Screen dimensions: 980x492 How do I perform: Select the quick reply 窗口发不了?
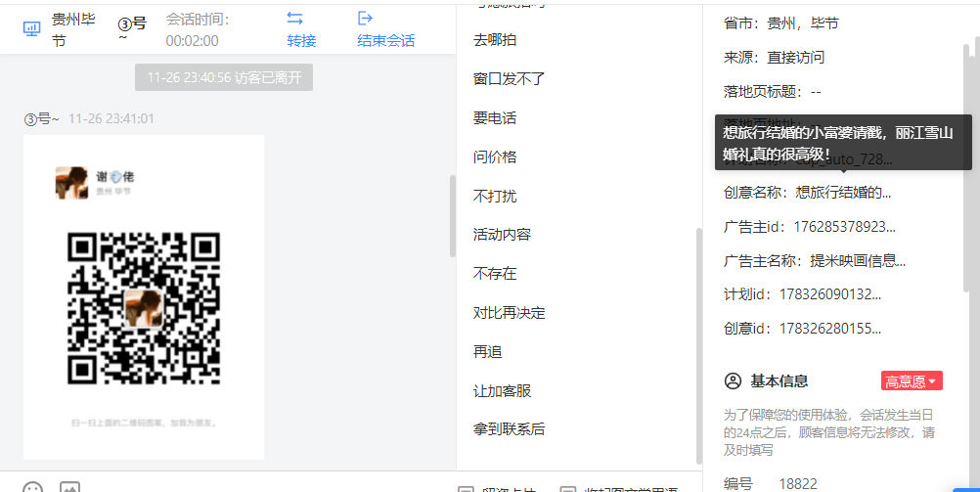[x=509, y=79]
